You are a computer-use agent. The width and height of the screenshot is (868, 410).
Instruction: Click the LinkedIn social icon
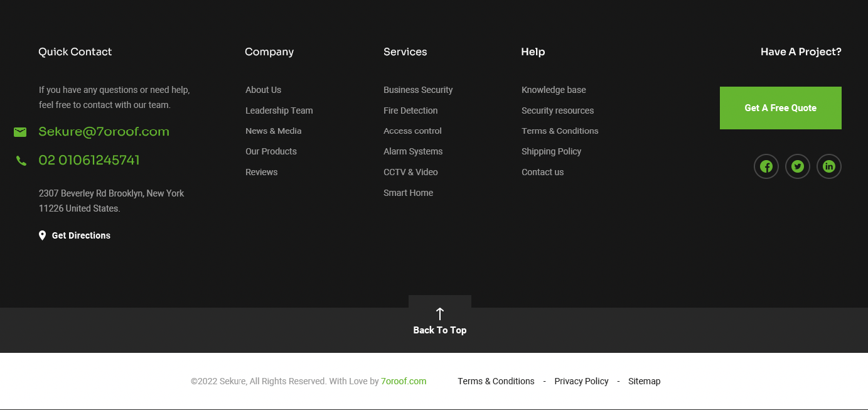(x=828, y=166)
